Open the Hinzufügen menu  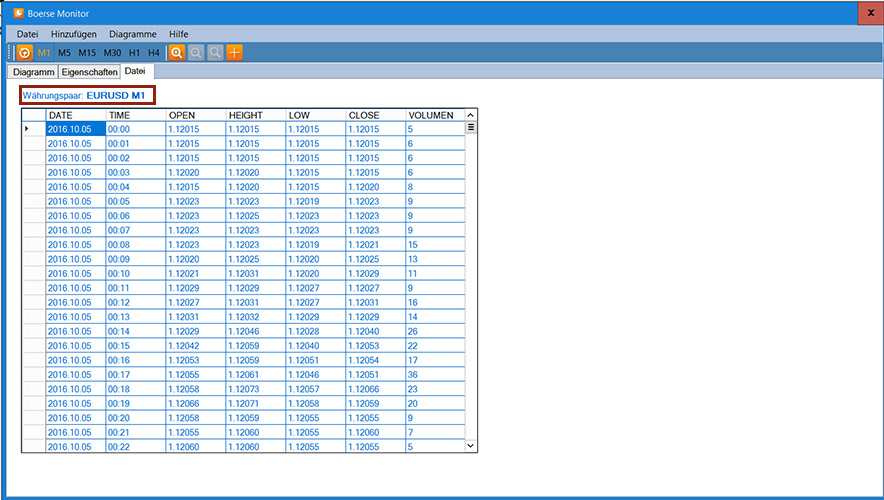tap(74, 34)
